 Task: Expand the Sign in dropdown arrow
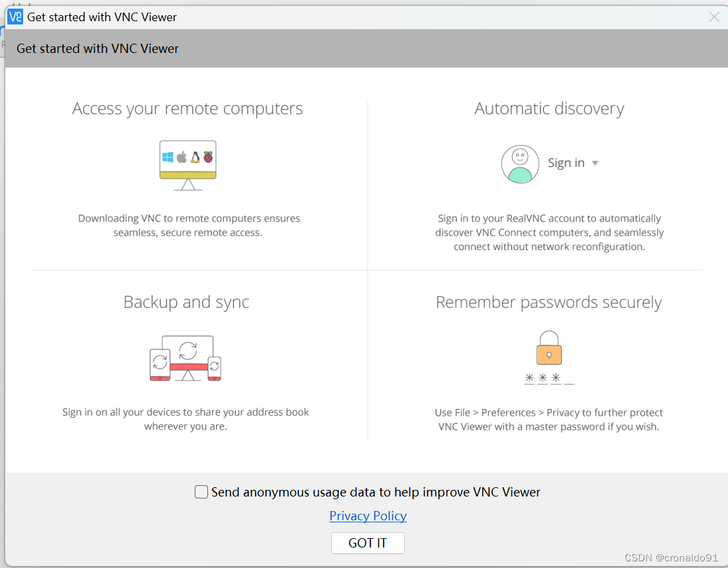[596, 164]
